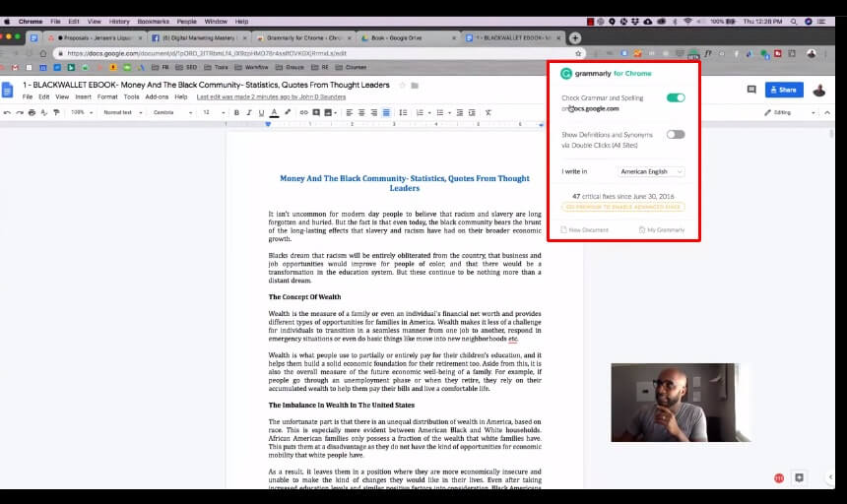Click New Document in Grammarly popup
Image resolution: width=847 pixels, height=504 pixels.
tap(585, 230)
